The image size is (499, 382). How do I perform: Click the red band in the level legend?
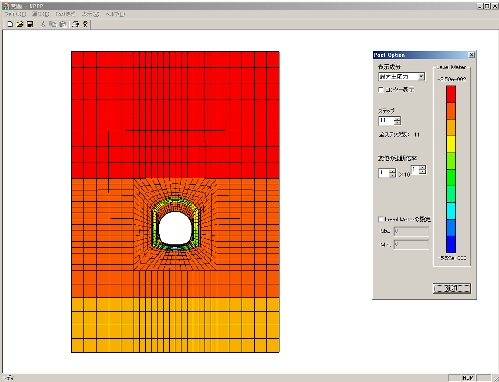tap(451, 94)
